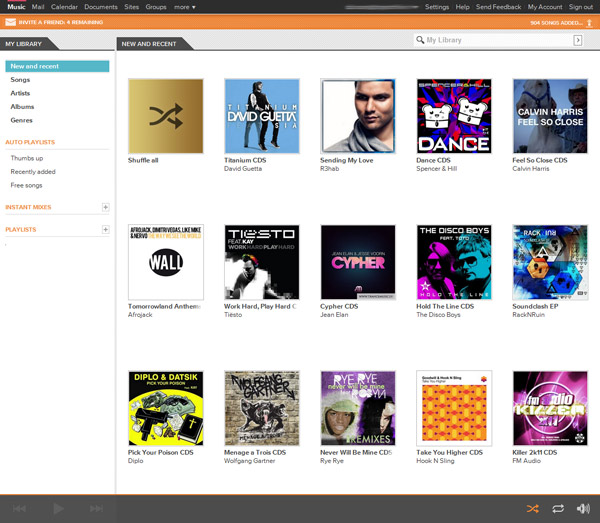Image resolution: width=600 pixels, height=523 pixels.
Task: Click the My Library tab header
Action: pos(24,44)
